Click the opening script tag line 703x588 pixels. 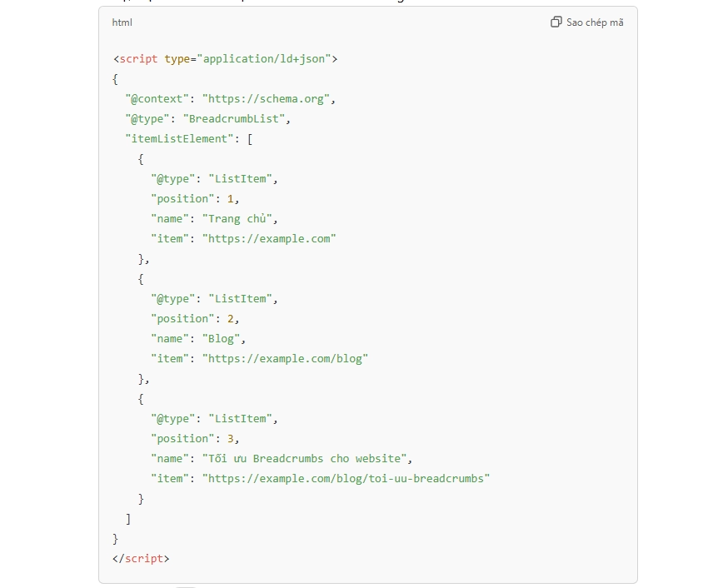pyautogui.click(x=225, y=59)
